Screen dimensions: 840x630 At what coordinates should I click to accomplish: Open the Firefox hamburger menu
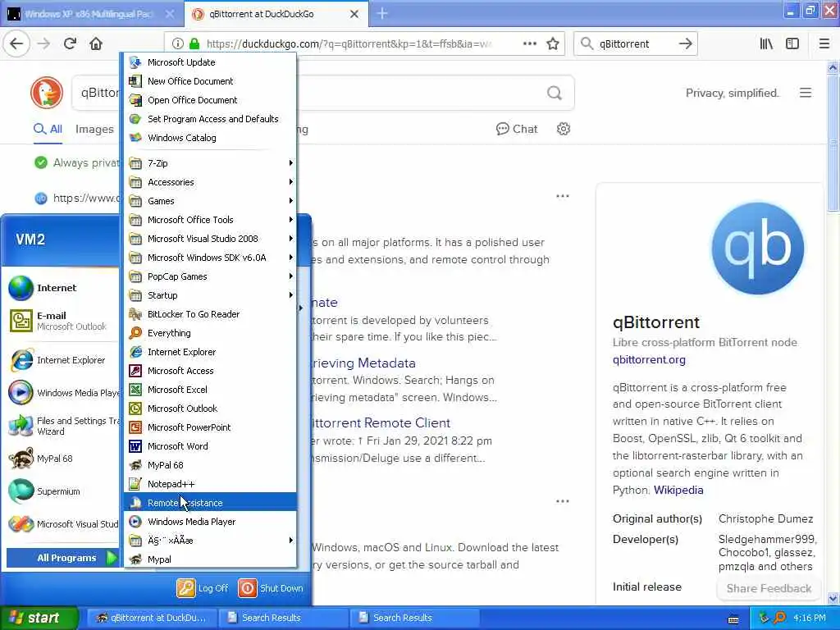824,44
